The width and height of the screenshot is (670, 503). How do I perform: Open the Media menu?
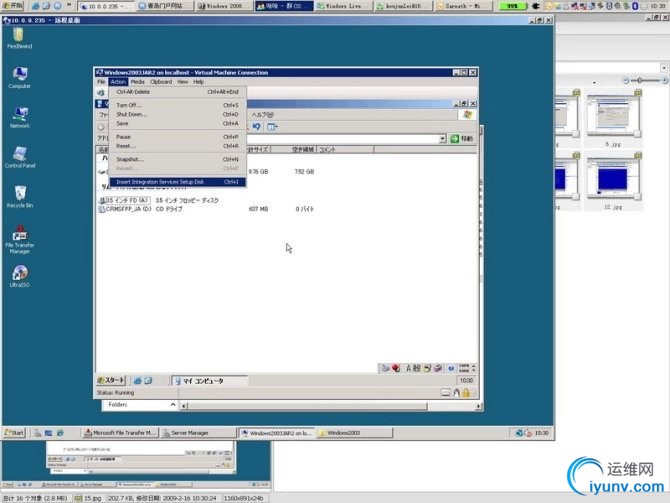[x=137, y=82]
